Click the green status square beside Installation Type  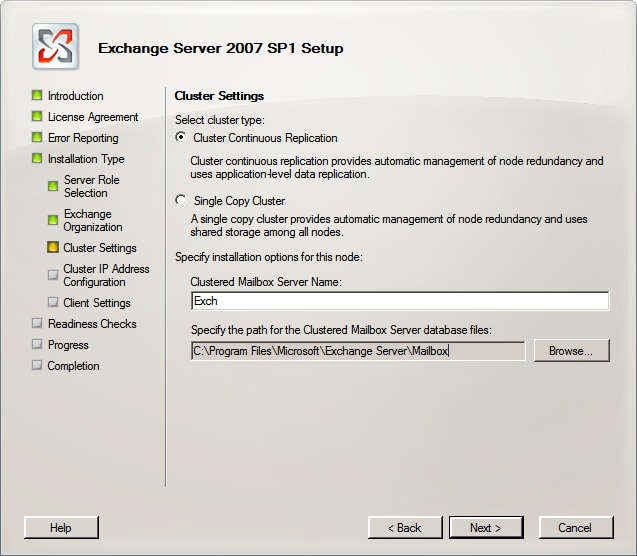(37, 158)
